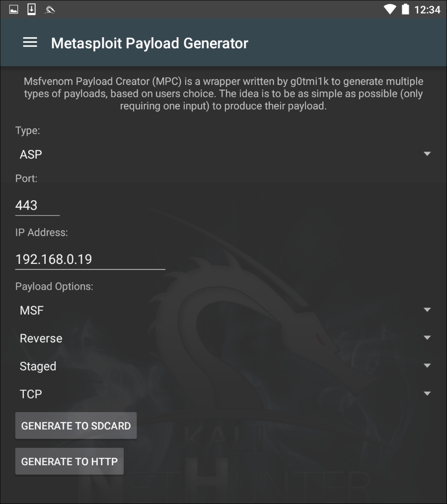Open the NetHunter notification in the status bar

(49, 8)
